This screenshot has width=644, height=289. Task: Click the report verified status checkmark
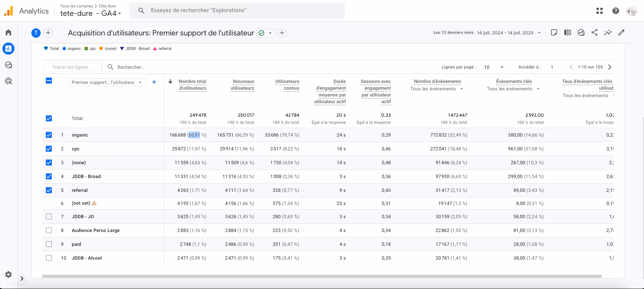click(261, 33)
